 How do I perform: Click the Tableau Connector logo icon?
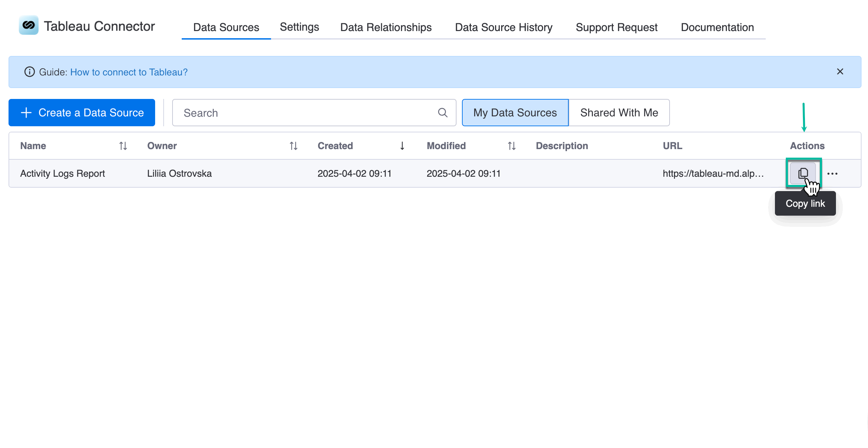[29, 25]
